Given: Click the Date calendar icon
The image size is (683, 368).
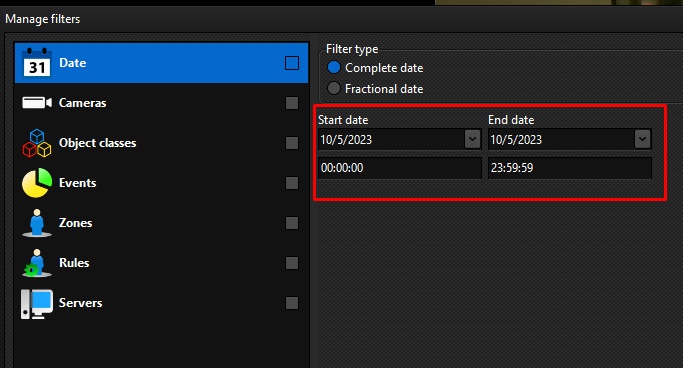Looking at the screenshot, I should (x=37, y=63).
